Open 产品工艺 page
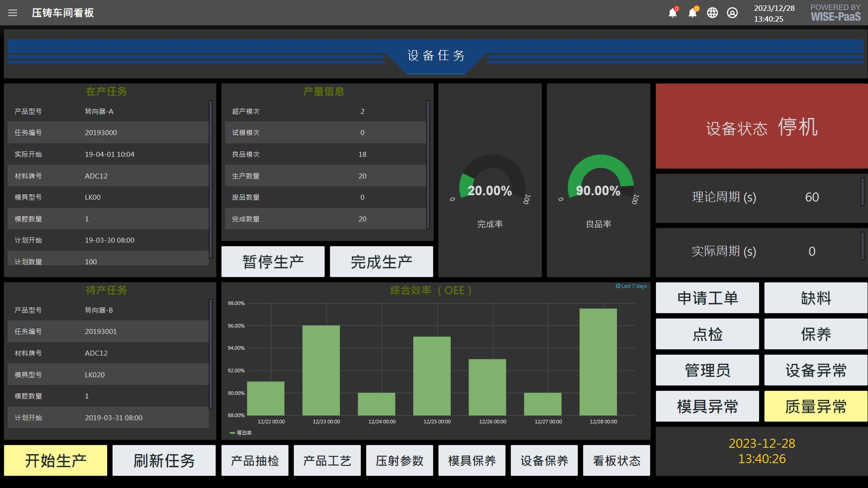This screenshot has height=488, width=868. click(x=327, y=460)
